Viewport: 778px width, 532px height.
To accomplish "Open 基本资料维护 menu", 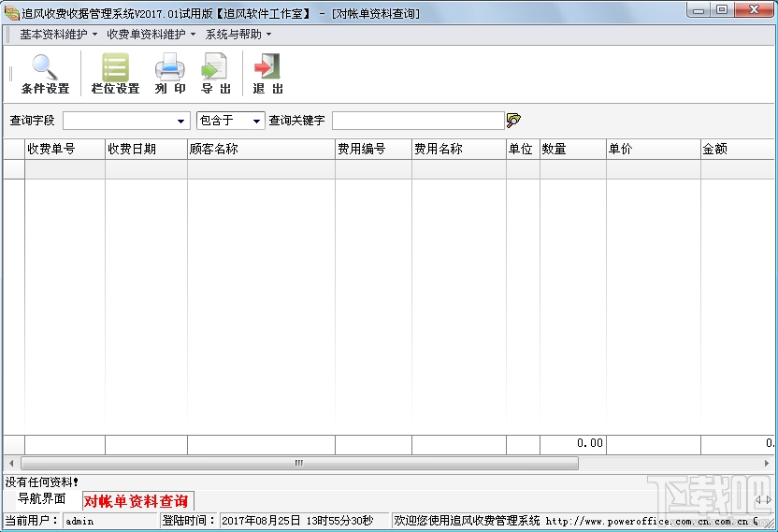I will 58,35.
